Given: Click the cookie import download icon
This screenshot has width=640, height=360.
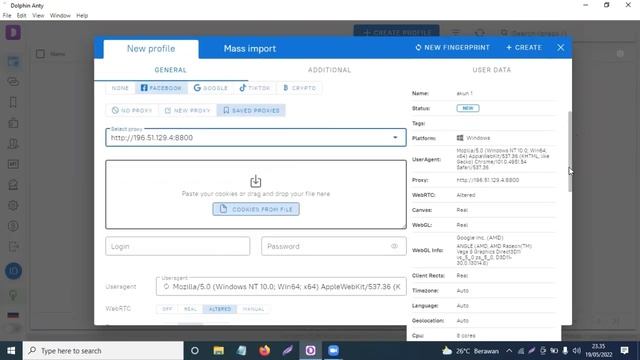Looking at the screenshot, I should 256,181.
